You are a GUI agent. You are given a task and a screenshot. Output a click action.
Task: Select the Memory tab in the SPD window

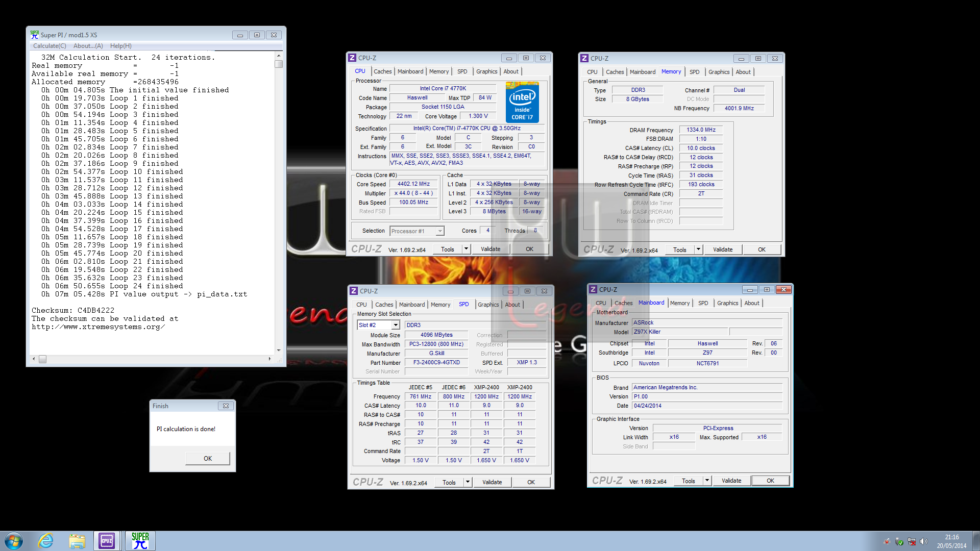click(x=440, y=305)
